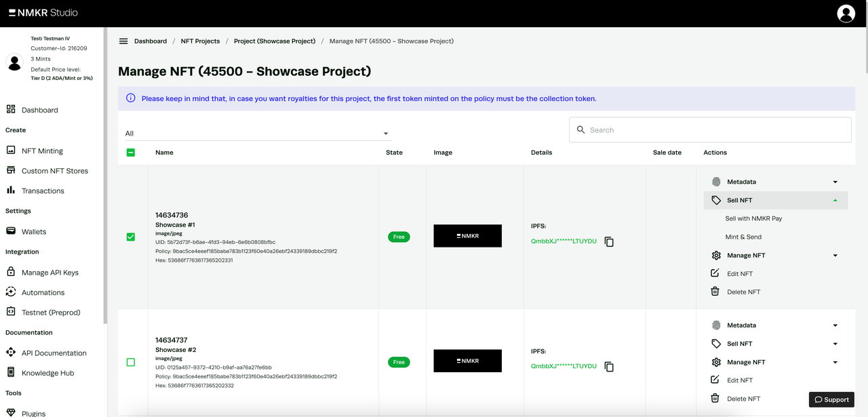Click the Sell NFT tag icon for Showcase #2
The width and height of the screenshot is (868, 417).
tap(716, 344)
